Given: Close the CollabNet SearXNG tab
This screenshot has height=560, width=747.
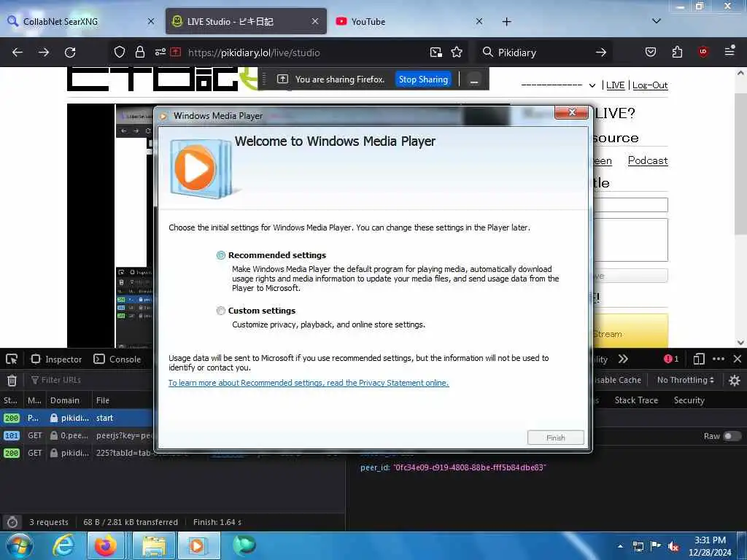Looking at the screenshot, I should click(x=150, y=21).
